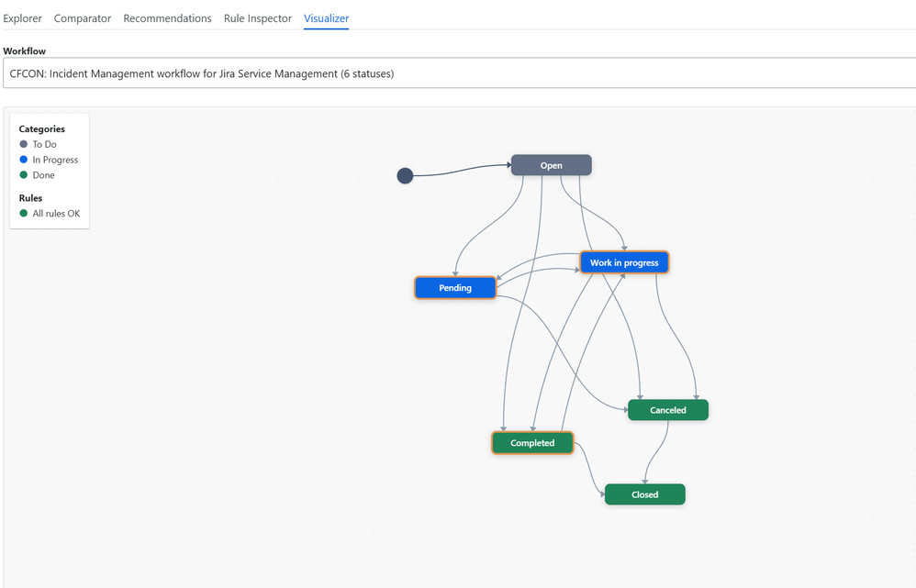This screenshot has height=588, width=916.
Task: Click the 'Done' legend label
Action: pyautogui.click(x=43, y=175)
